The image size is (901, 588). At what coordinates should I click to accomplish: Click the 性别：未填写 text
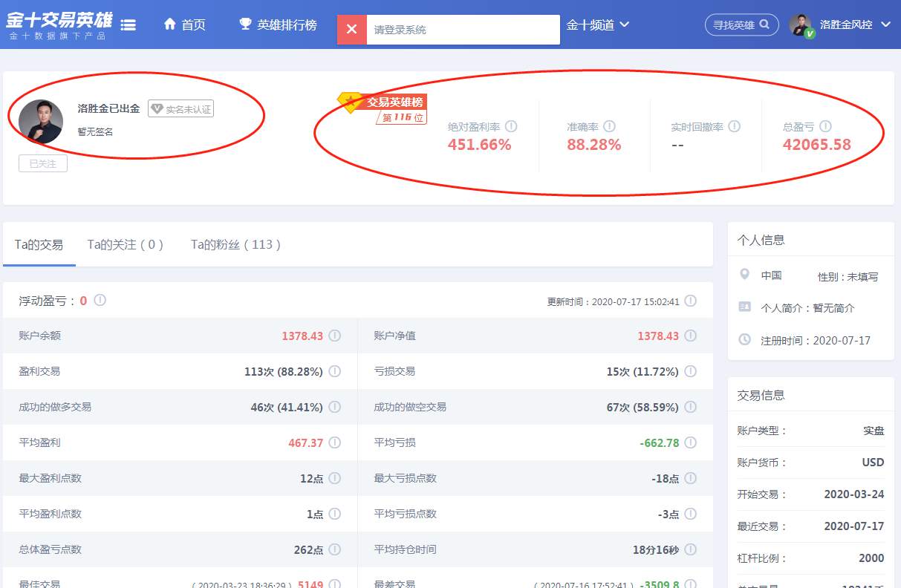pyautogui.click(x=848, y=277)
